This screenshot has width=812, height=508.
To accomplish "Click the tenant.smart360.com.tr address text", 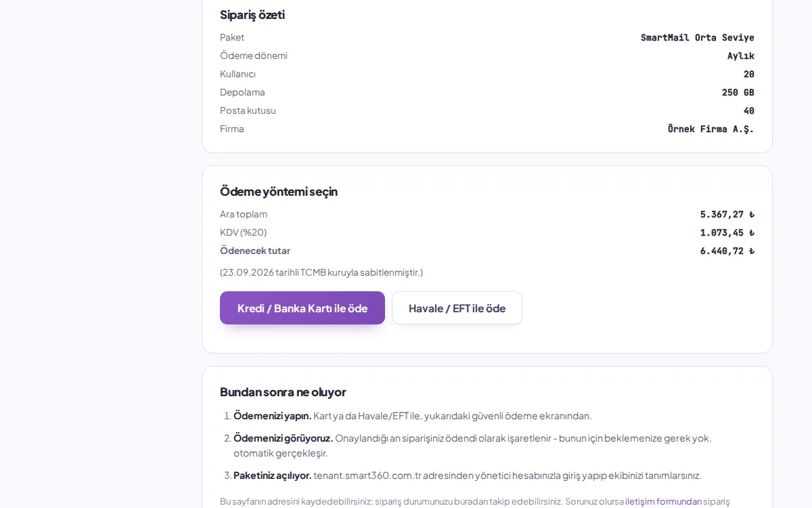I will [367, 475].
